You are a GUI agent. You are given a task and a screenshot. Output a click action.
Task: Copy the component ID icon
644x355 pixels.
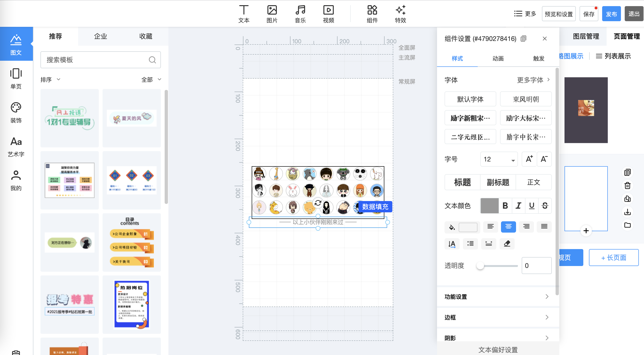coord(523,39)
